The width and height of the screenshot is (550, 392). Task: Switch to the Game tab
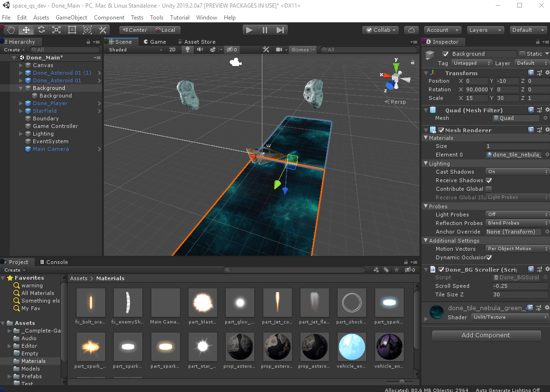(x=155, y=42)
